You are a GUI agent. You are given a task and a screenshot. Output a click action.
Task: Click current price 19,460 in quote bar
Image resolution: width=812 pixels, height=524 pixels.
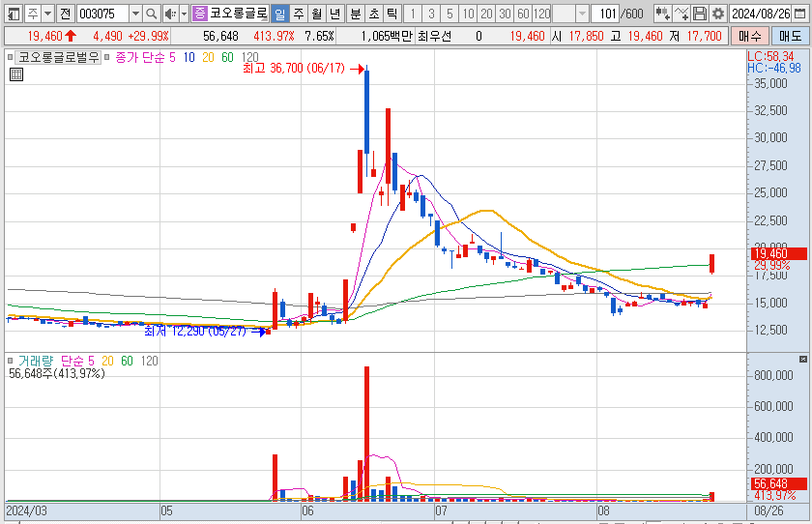point(45,36)
